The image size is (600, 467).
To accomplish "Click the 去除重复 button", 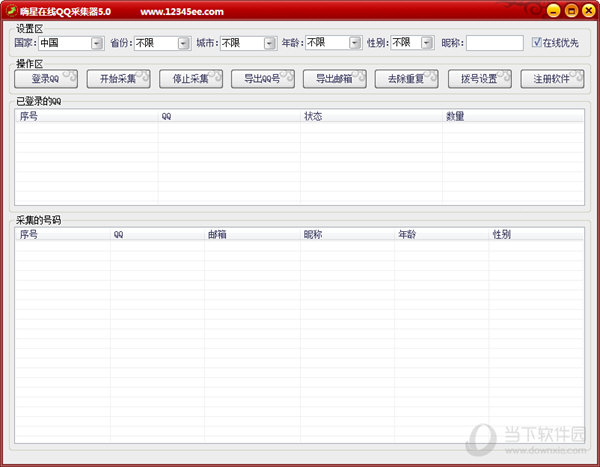I will (406, 79).
